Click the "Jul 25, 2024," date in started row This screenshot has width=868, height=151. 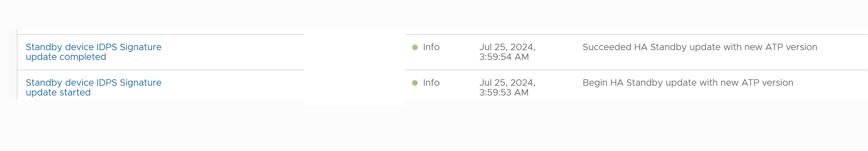point(507,83)
